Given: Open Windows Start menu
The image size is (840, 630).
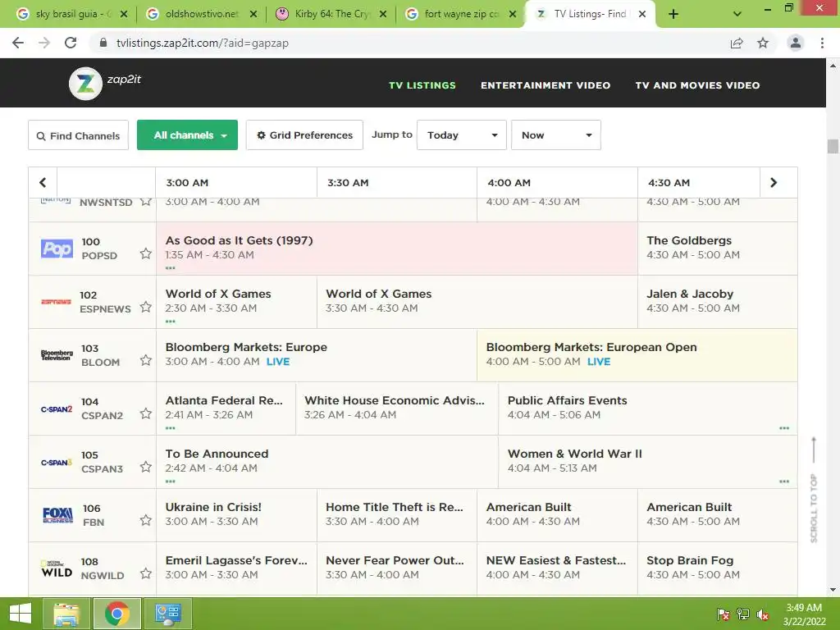Looking at the screenshot, I should click(x=21, y=614).
